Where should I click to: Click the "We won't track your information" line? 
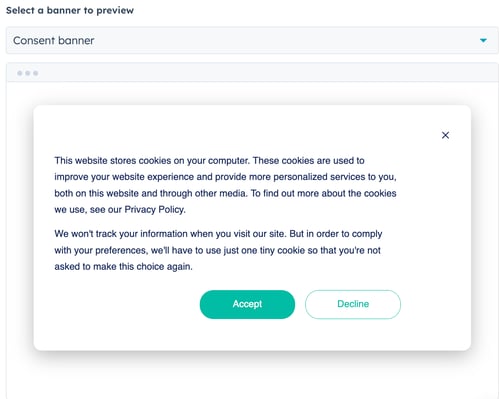tap(218, 234)
